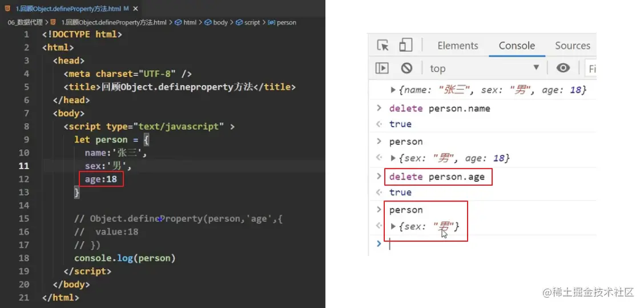Expand the {name: "张三", sex, age} object
This screenshot has width=644, height=308.
point(393,90)
